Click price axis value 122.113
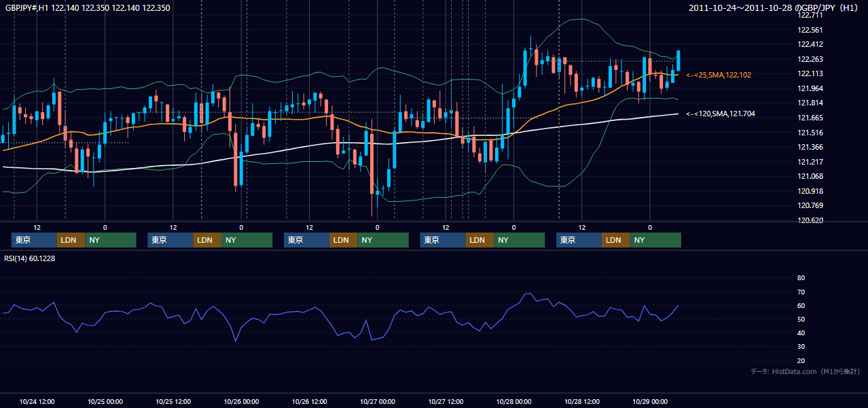 812,73
